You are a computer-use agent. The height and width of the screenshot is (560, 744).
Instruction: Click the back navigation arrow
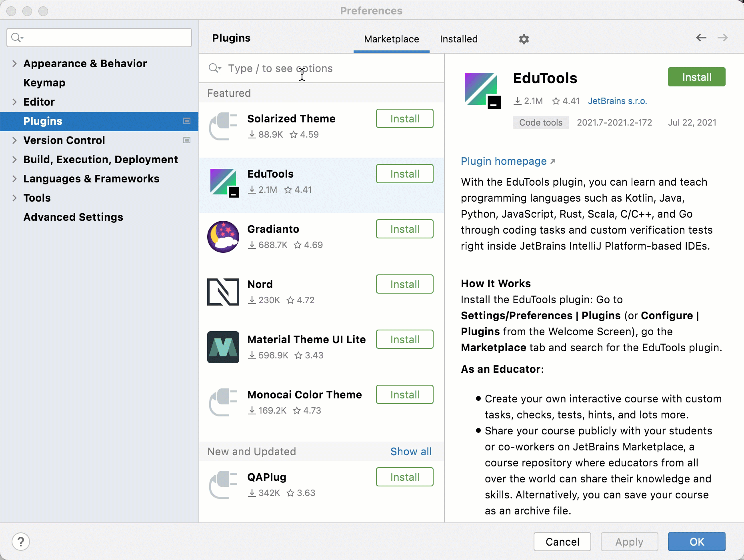pyautogui.click(x=701, y=38)
